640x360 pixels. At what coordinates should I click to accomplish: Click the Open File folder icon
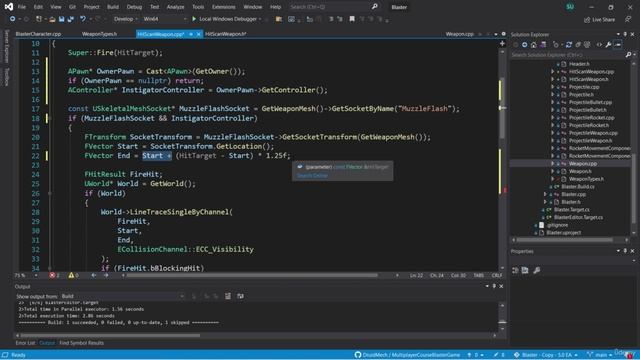[52, 19]
